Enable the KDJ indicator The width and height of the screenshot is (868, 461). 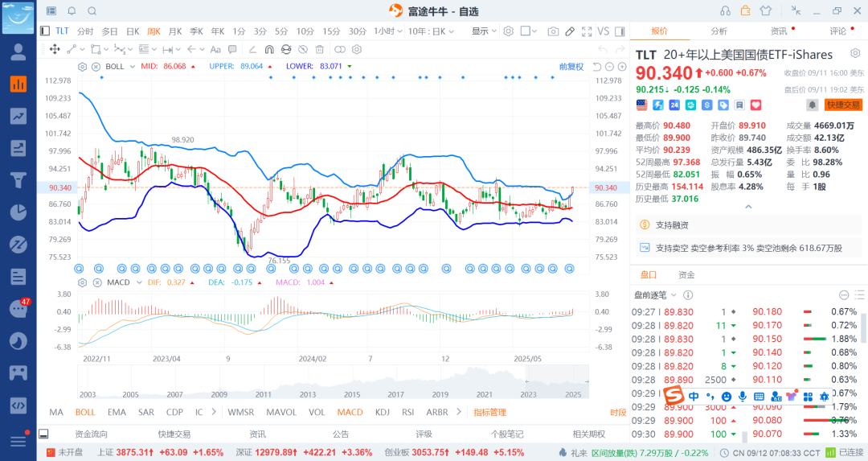pyautogui.click(x=382, y=412)
